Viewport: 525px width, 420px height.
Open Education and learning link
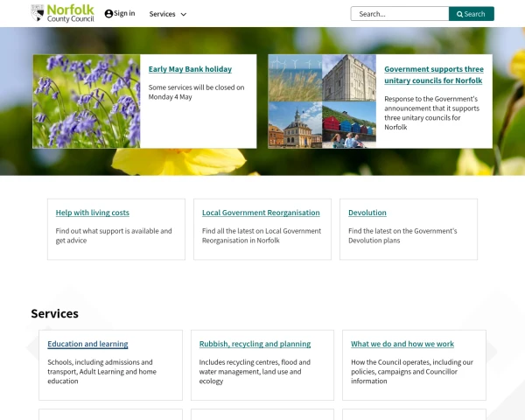[87, 344]
